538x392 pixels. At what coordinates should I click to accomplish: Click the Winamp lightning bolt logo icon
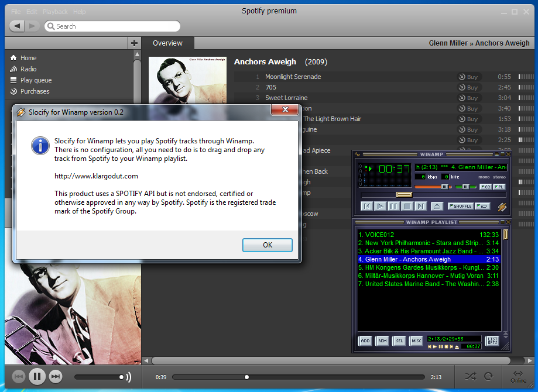point(502,207)
